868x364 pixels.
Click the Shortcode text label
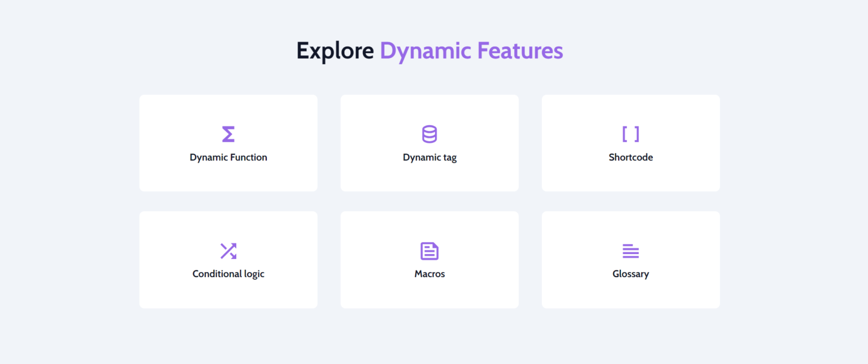(x=631, y=157)
